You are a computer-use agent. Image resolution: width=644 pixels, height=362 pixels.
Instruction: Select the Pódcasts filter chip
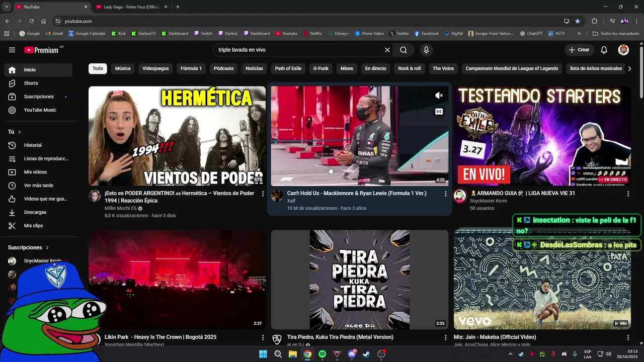(223, 68)
